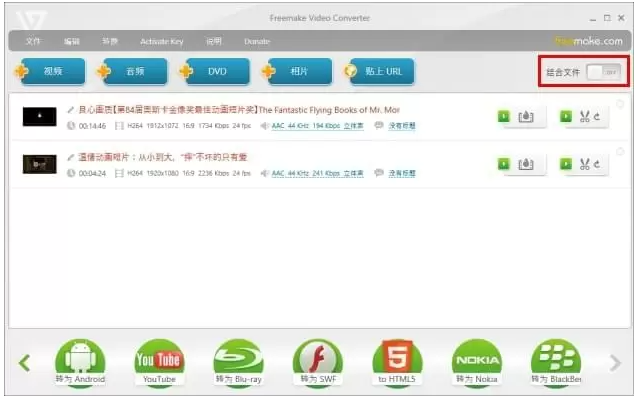639x403 pixels.
Task: Open the Activate Key menu
Action: coord(161,42)
